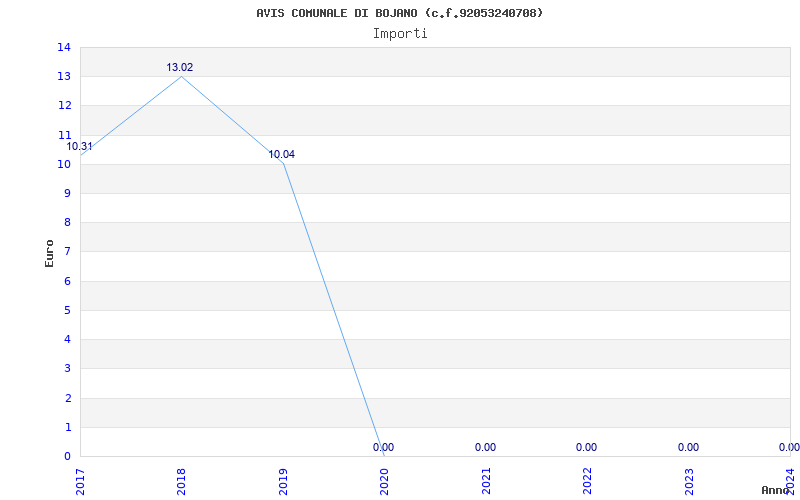Click the 0.00 data label above 2024
The width and height of the screenshot is (800, 500).
point(789,447)
